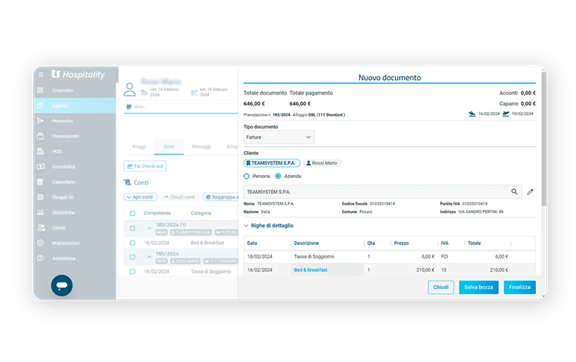The image size is (576, 362).
Task: Open Prenotazioni menu item label
Action: (x=65, y=136)
